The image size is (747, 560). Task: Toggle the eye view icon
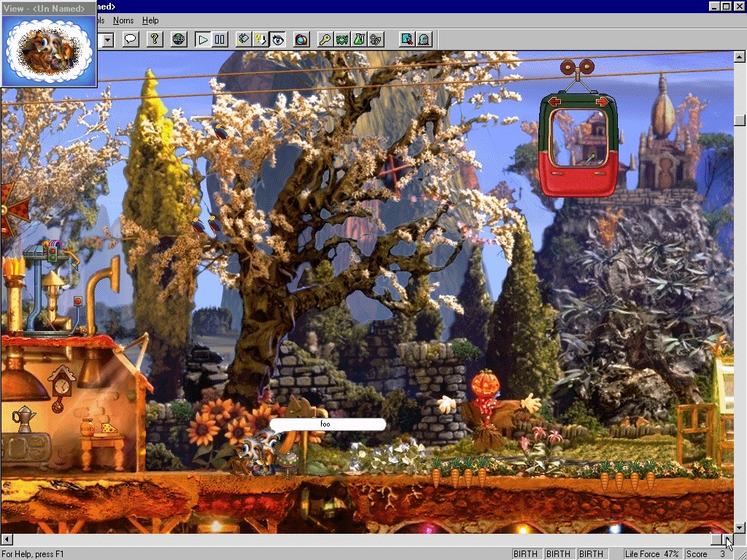[278, 39]
